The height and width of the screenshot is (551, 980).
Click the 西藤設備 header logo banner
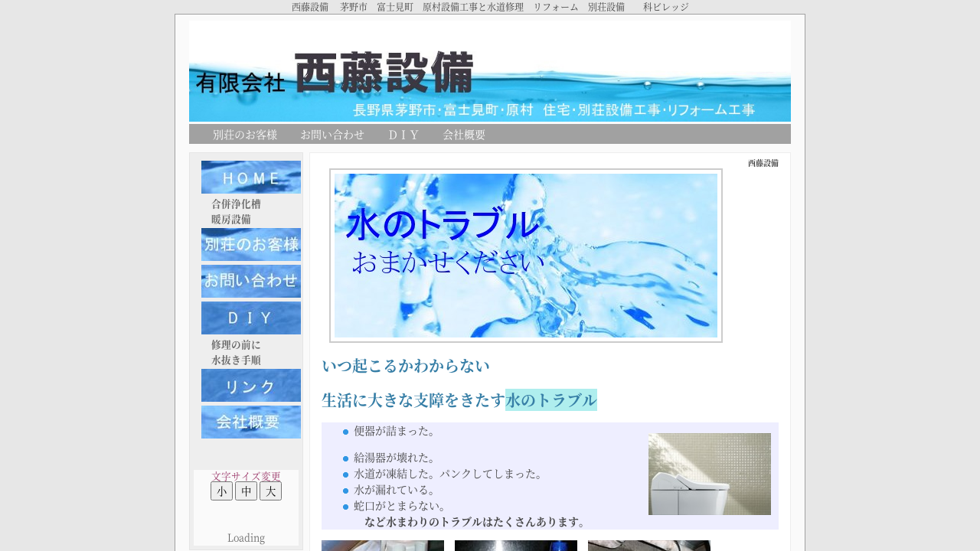click(x=489, y=71)
